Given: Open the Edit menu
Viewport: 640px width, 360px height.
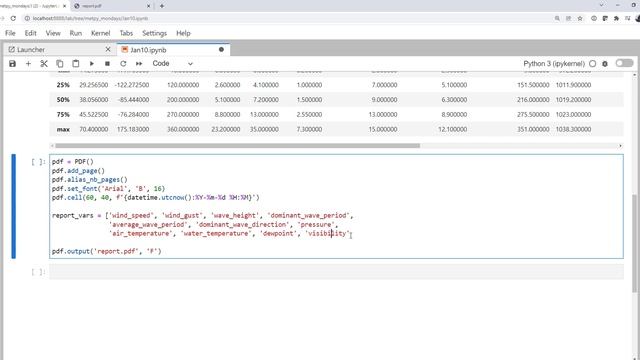Looking at the screenshot, I should (31, 33).
